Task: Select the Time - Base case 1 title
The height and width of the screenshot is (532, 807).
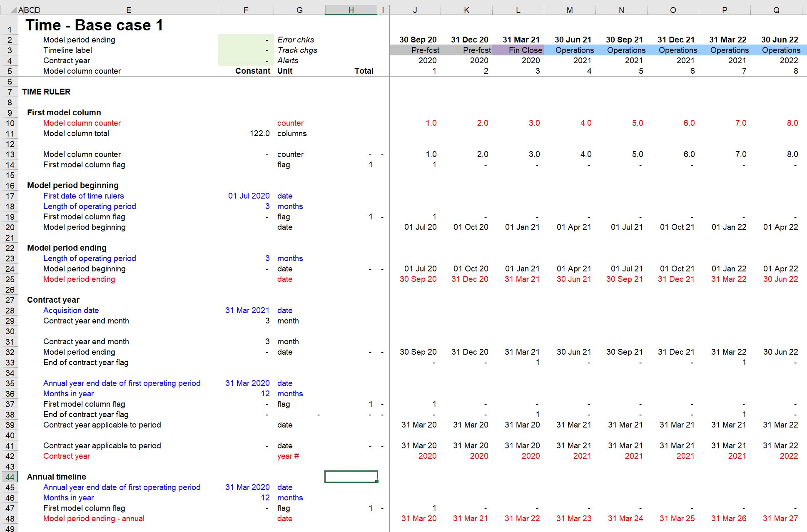Action: (94, 25)
